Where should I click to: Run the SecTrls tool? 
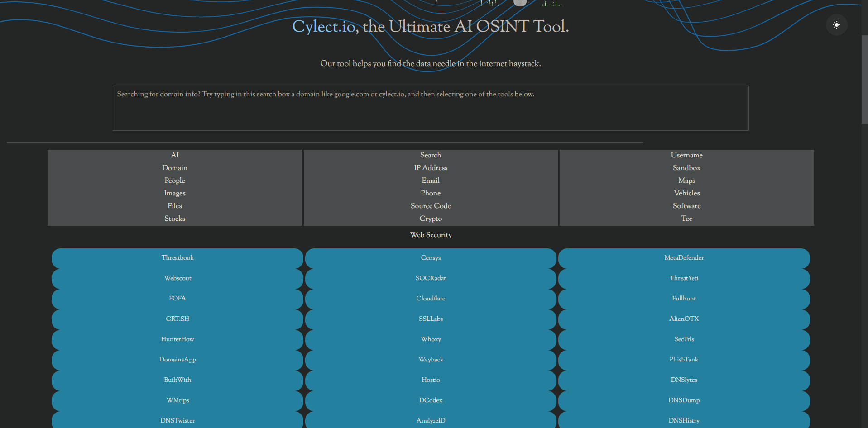point(684,339)
